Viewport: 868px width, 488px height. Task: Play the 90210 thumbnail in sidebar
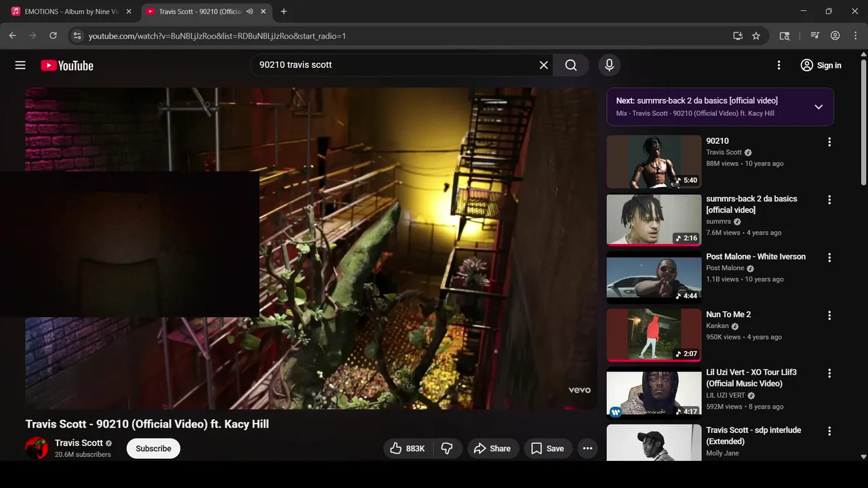(x=654, y=161)
